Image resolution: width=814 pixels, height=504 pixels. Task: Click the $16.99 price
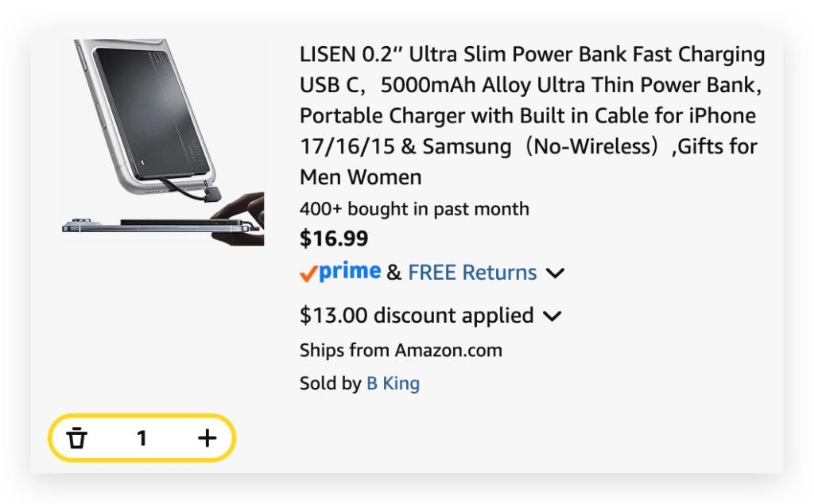point(334,238)
